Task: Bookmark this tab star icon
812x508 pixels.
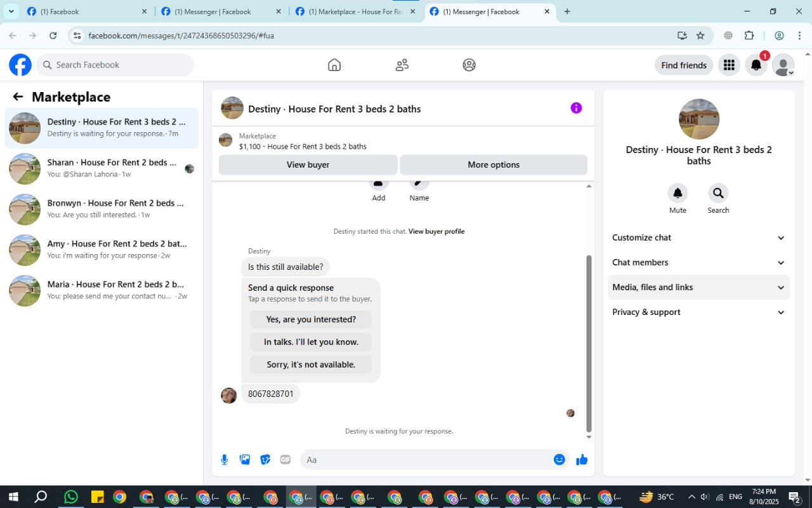Action: 700,36
